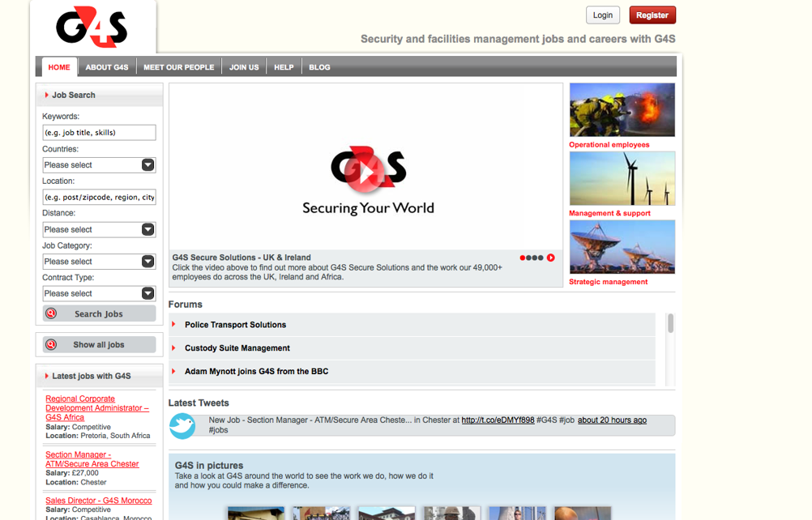Click the Search Jobs button
The image size is (812, 520).
[99, 313]
